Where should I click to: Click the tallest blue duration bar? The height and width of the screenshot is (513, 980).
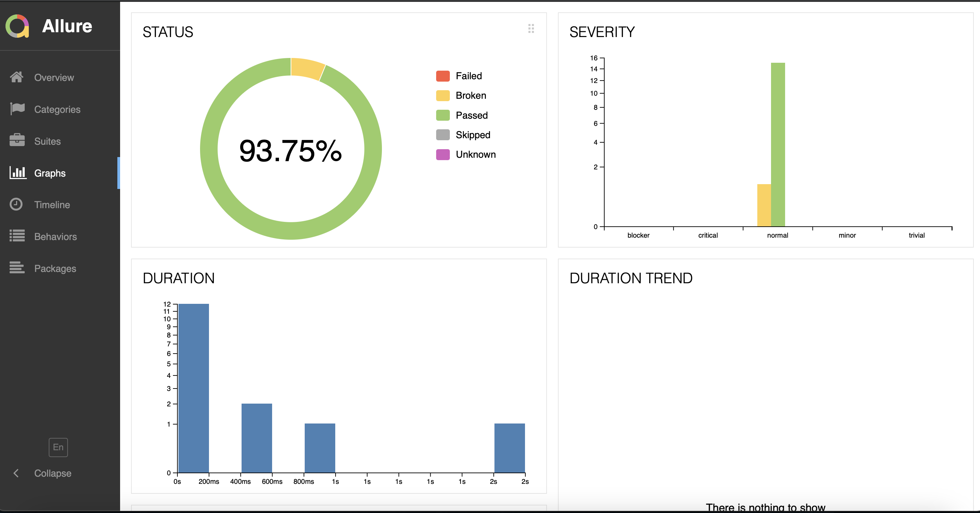194,388
